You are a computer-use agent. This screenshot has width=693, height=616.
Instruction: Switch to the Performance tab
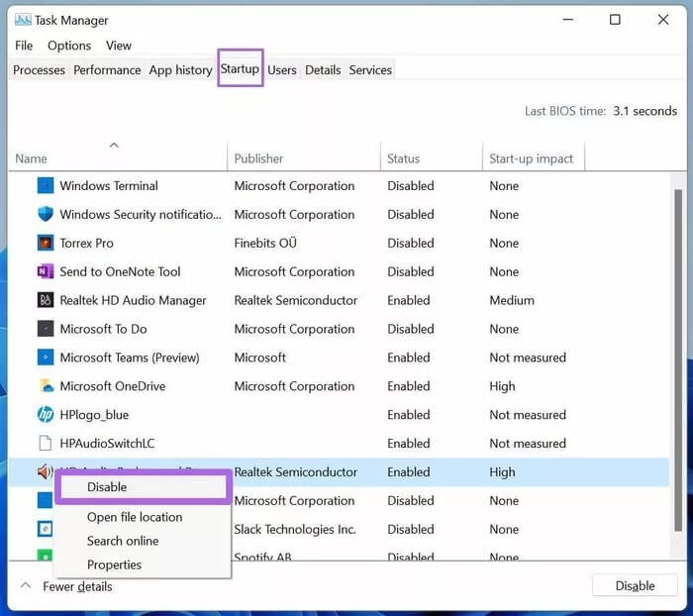107,70
